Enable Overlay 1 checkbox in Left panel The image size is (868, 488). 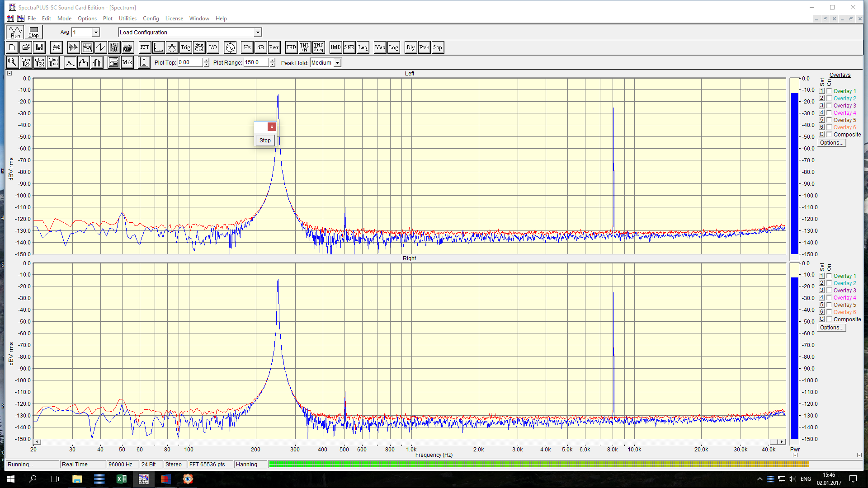pyautogui.click(x=829, y=91)
